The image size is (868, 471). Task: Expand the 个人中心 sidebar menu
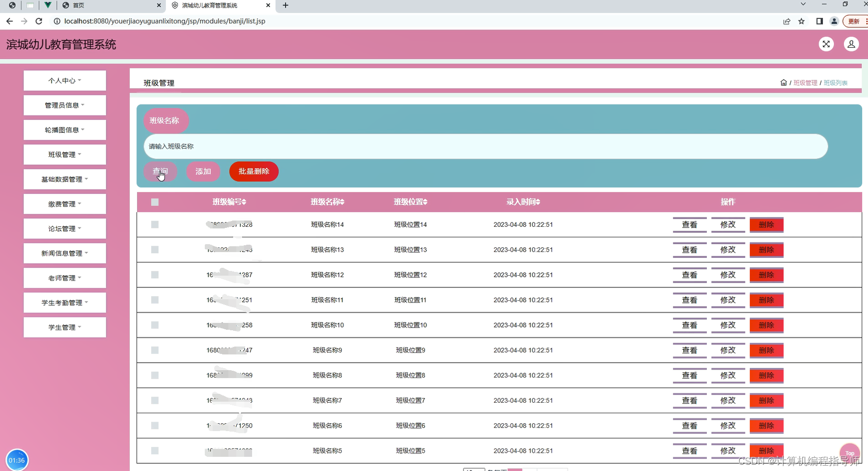65,80
